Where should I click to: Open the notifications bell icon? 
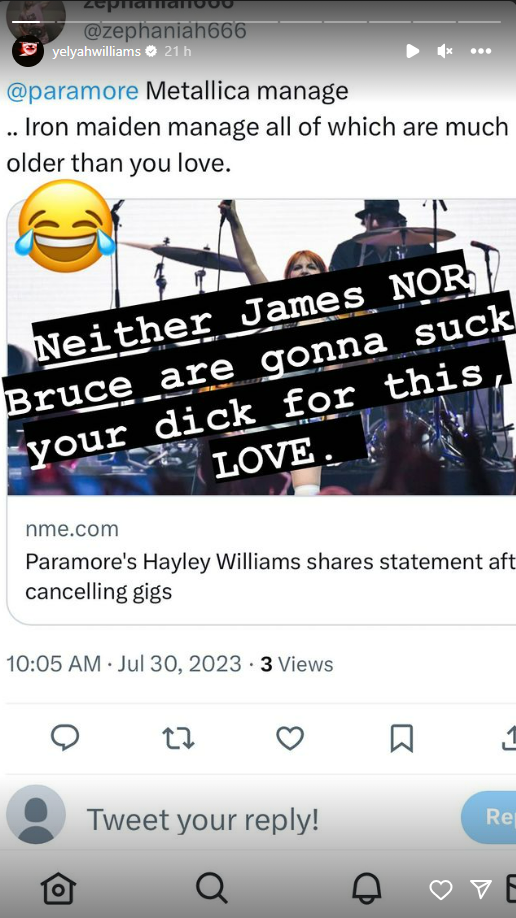tap(367, 888)
